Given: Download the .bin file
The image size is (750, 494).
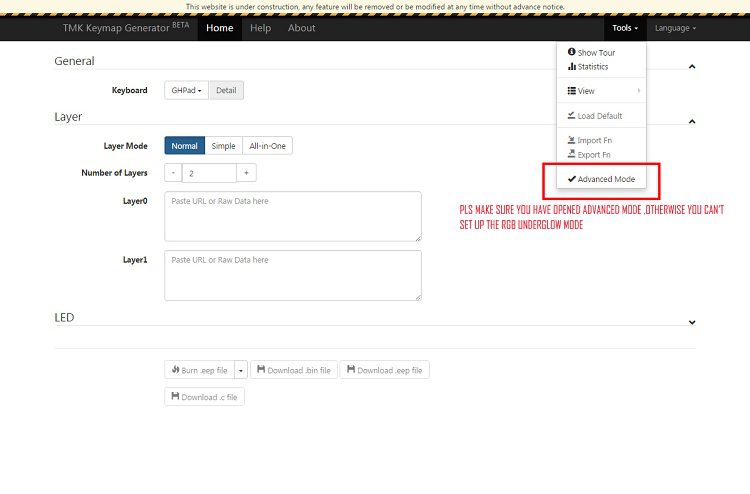Looking at the screenshot, I should pyautogui.click(x=293, y=370).
